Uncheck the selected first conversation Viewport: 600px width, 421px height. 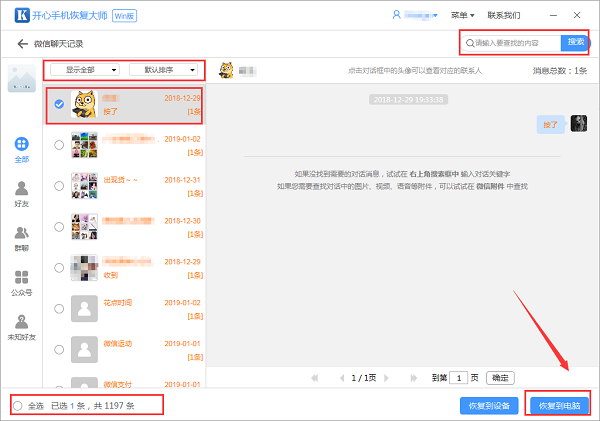pyautogui.click(x=59, y=104)
